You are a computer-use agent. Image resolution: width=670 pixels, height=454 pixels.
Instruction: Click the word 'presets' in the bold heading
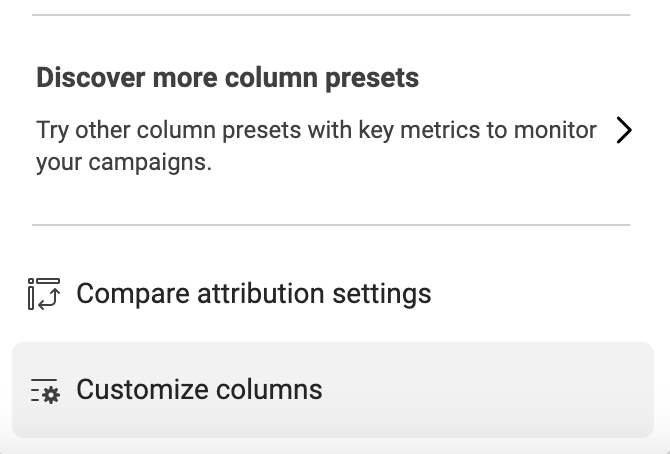pyautogui.click(x=372, y=79)
